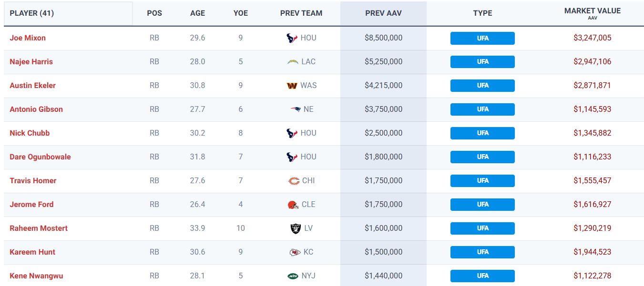Viewport: 644px width, 286px height.
Task: Click the Kansas City Chiefs arrowhead logo
Action: pos(295,252)
